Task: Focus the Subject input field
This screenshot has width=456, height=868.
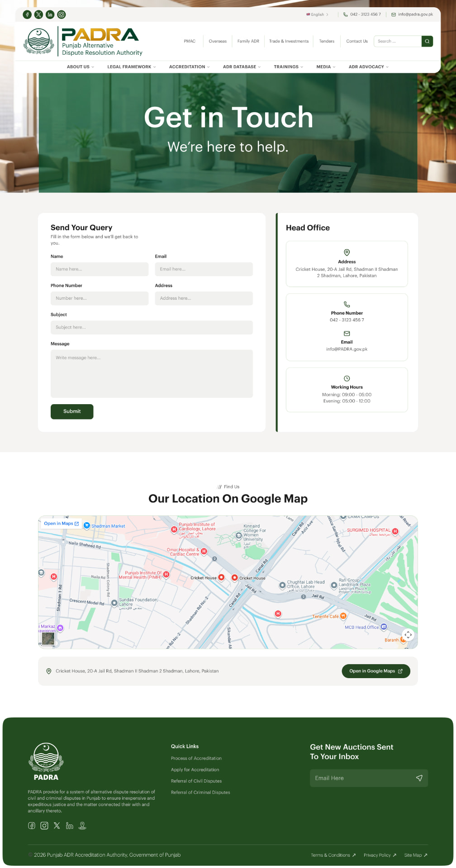Action: [152, 328]
